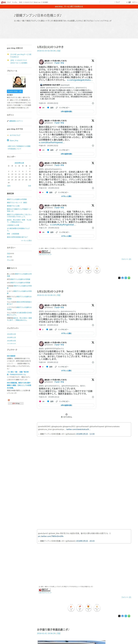Screen dimensions: 138x644
Task: Share January 2 post on X
Action: (119, 278)
